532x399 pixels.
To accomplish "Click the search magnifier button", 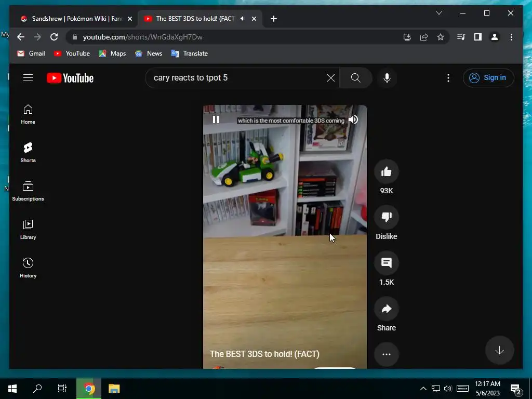I will click(355, 78).
